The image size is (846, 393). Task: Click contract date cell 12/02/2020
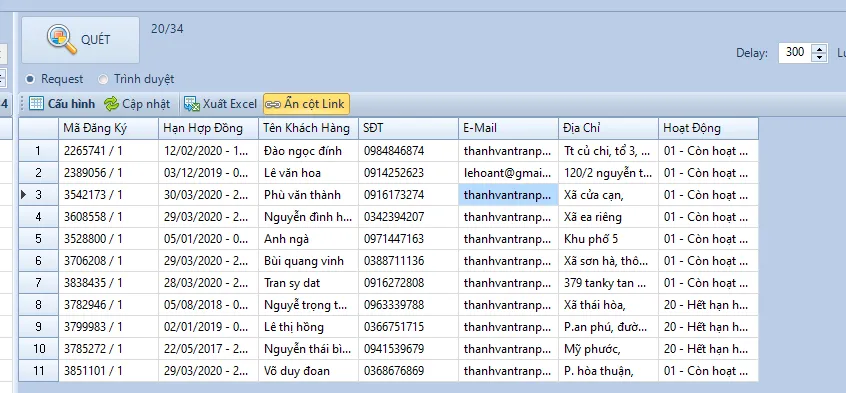point(209,151)
